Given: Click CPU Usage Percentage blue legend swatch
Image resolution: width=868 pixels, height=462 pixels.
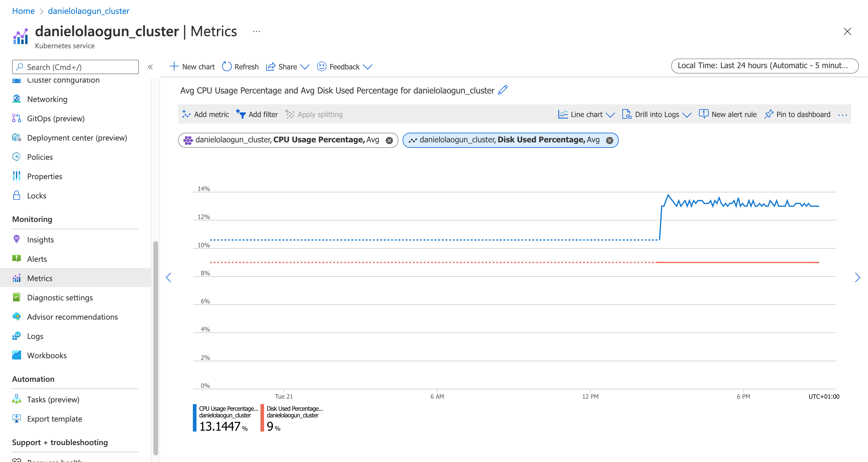Looking at the screenshot, I should (x=194, y=418).
